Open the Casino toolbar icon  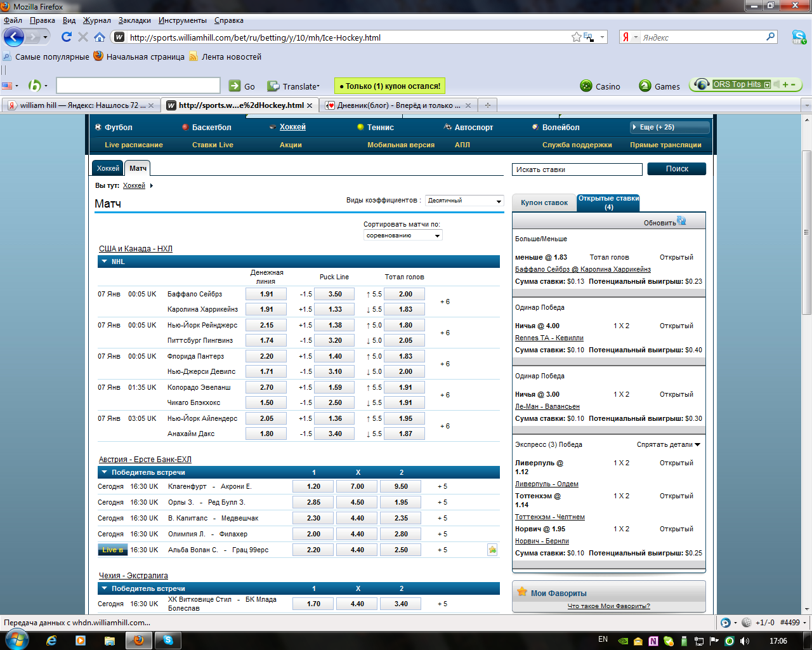tap(586, 86)
